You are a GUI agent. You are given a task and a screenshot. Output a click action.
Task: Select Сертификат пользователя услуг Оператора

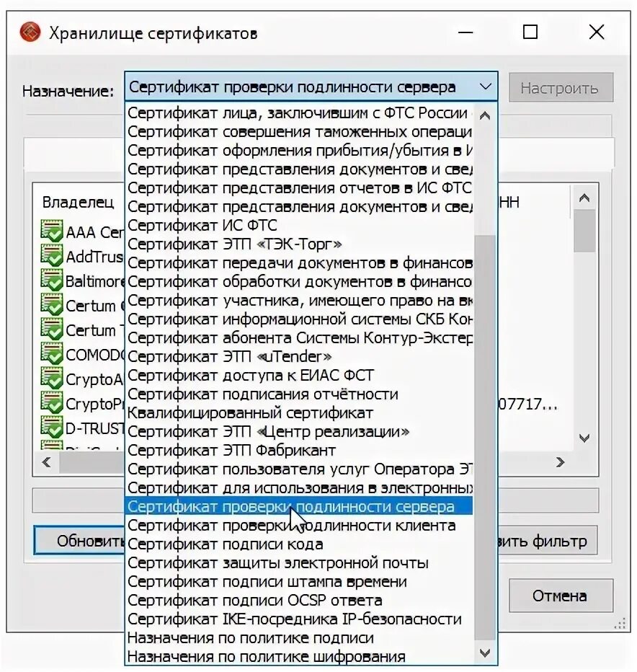point(300,469)
